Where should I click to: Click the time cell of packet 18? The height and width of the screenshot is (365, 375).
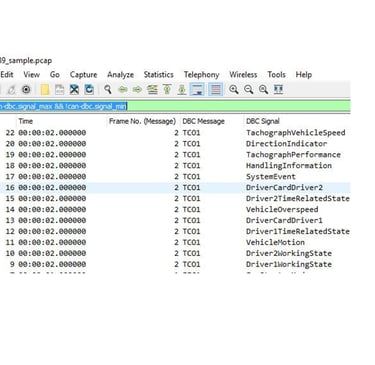(52, 166)
